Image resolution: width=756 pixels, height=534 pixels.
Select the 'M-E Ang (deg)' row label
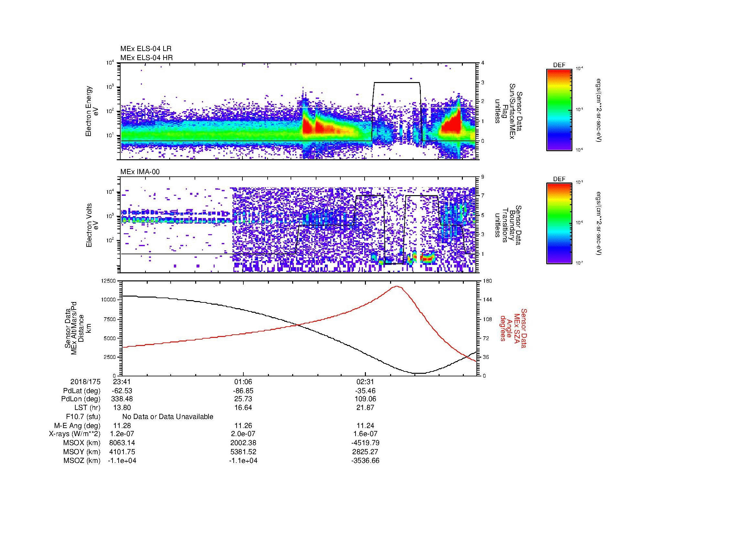[77, 425]
